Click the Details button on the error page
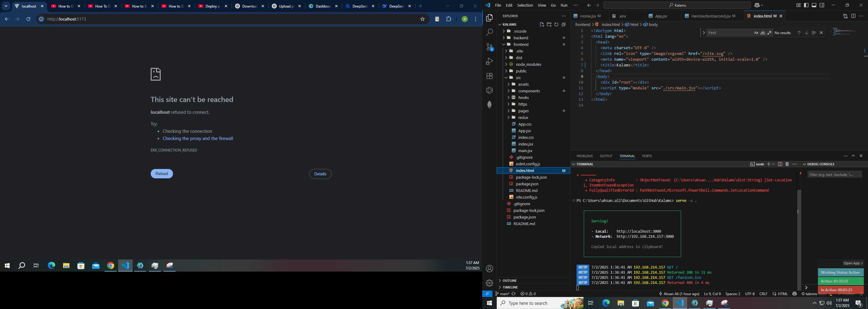The image size is (868, 309). [320, 174]
